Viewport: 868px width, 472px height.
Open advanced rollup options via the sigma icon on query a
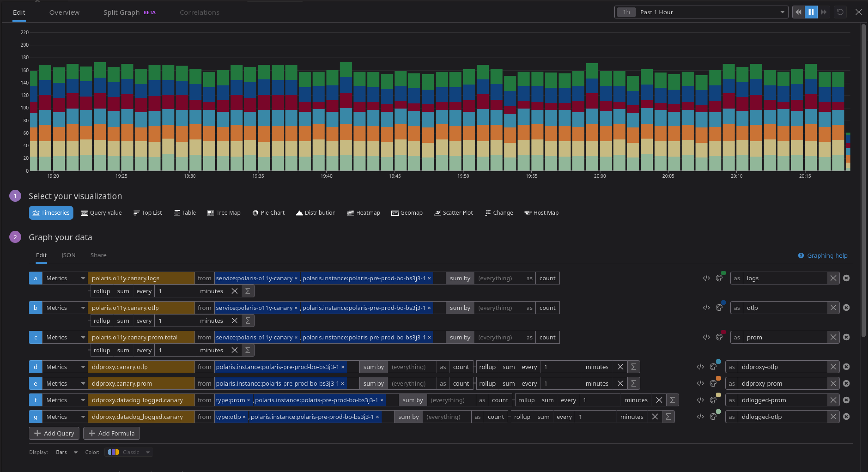click(248, 291)
